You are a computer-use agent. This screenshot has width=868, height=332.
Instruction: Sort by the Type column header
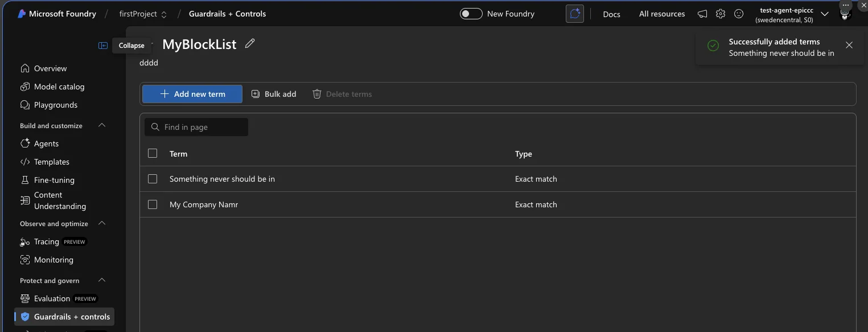pos(524,154)
